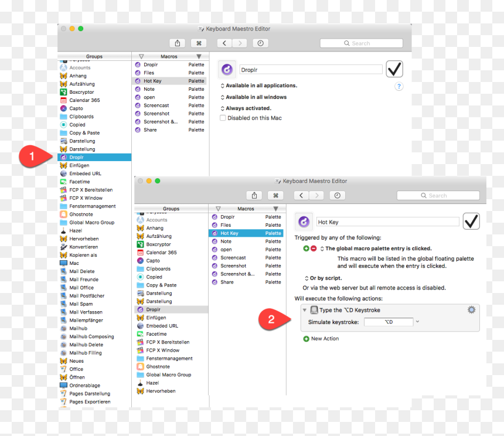
Task: Click the Hot Key macro name field
Action: tap(387, 222)
